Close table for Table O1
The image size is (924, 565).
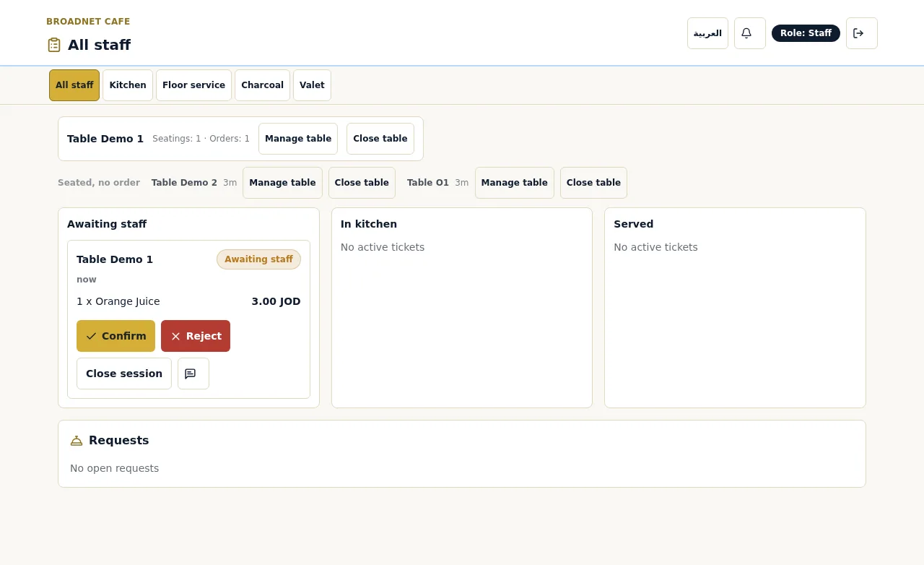click(x=593, y=183)
